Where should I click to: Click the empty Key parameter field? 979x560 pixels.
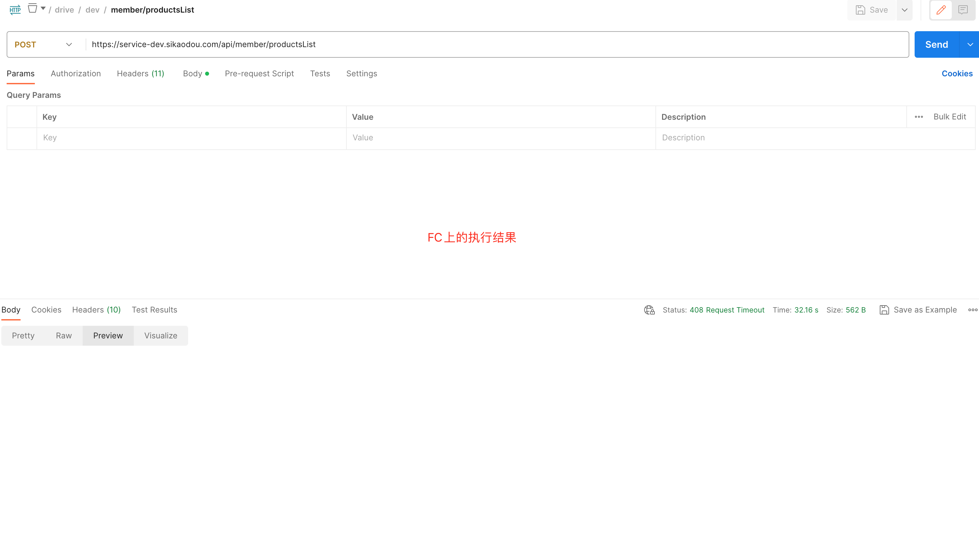191,138
